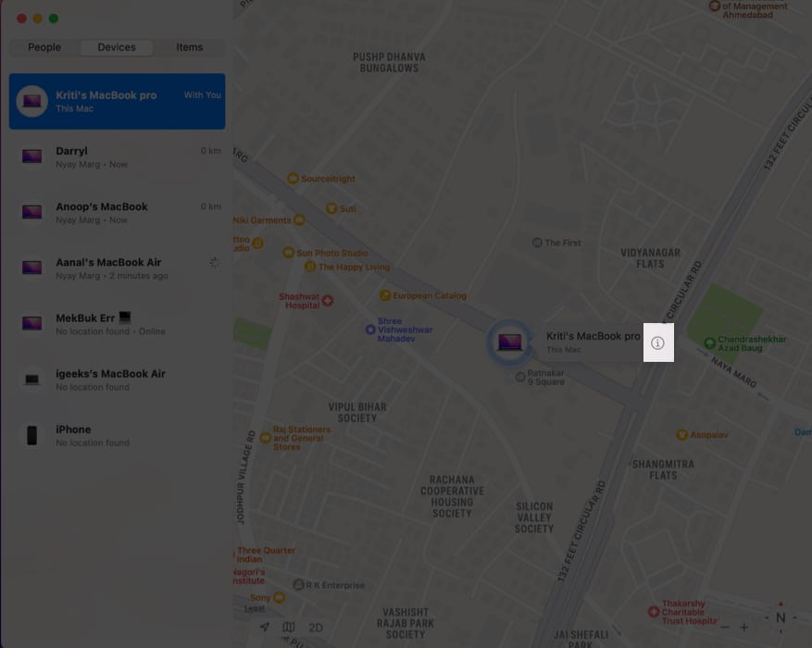Open the Items tab

[190, 47]
